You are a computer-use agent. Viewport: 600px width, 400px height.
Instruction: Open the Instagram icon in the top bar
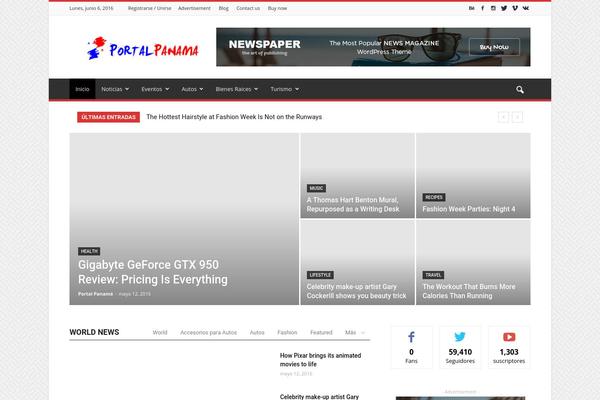point(493,8)
